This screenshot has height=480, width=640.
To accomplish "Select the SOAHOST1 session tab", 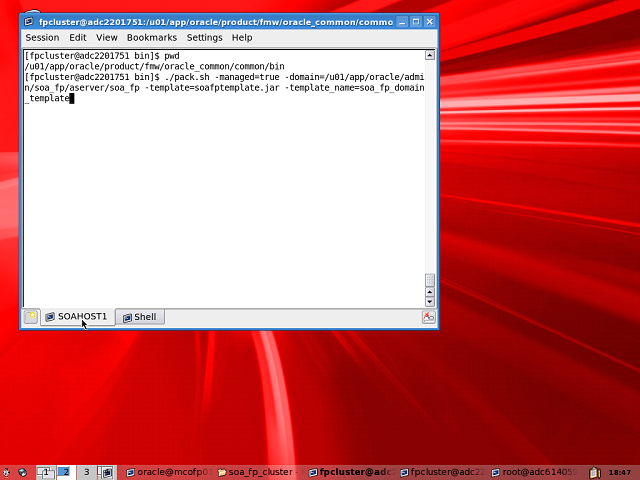I will pyautogui.click(x=76, y=317).
